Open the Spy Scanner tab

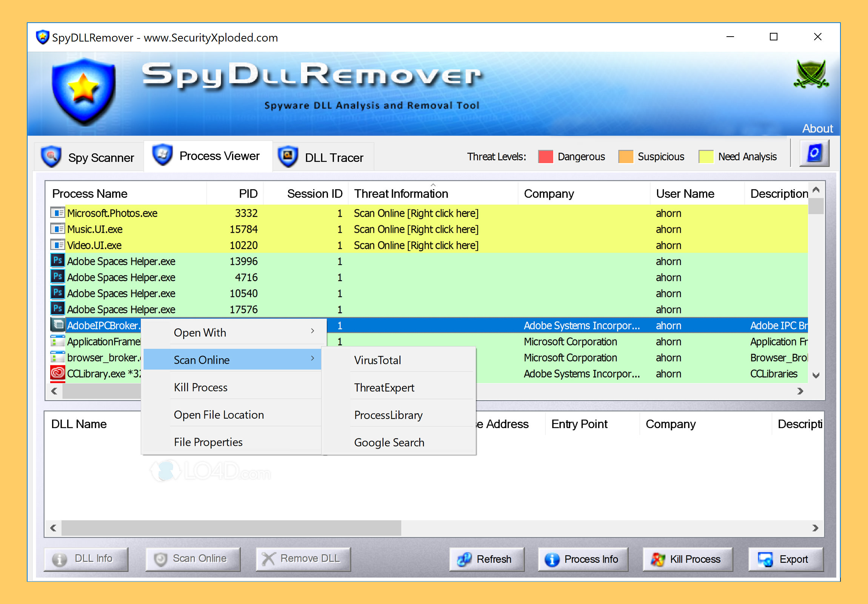pyautogui.click(x=89, y=157)
